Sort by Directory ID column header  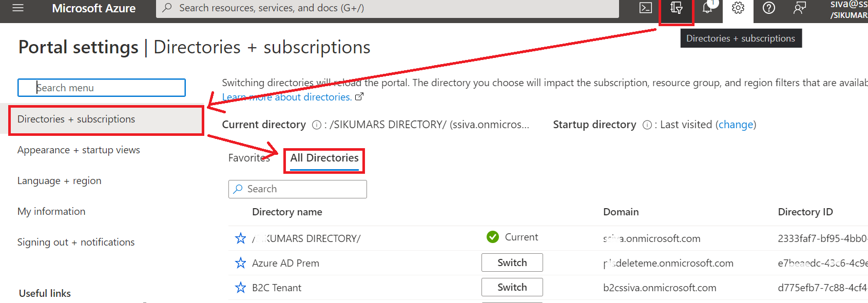point(805,212)
